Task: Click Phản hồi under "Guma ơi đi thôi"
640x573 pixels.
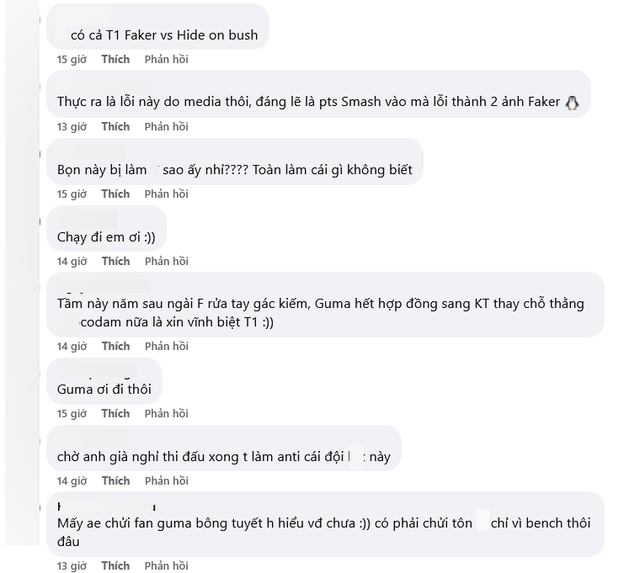Action: [166, 413]
